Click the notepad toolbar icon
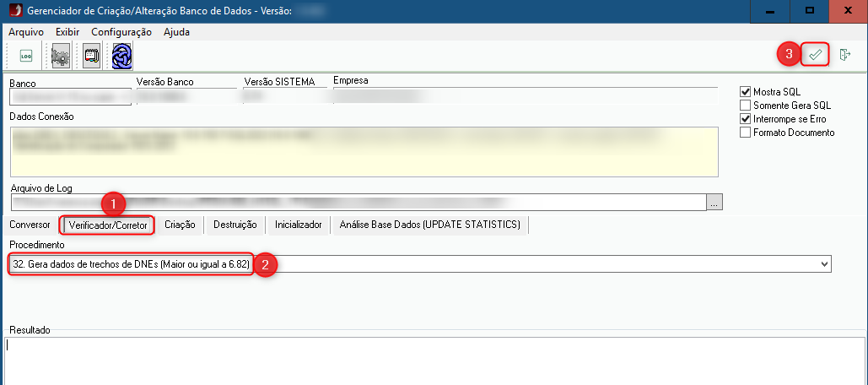The width and height of the screenshot is (868, 385). pos(91,57)
